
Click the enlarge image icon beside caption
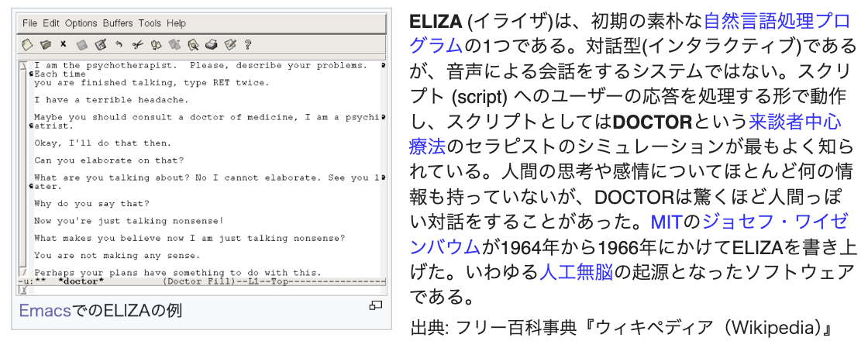376,305
